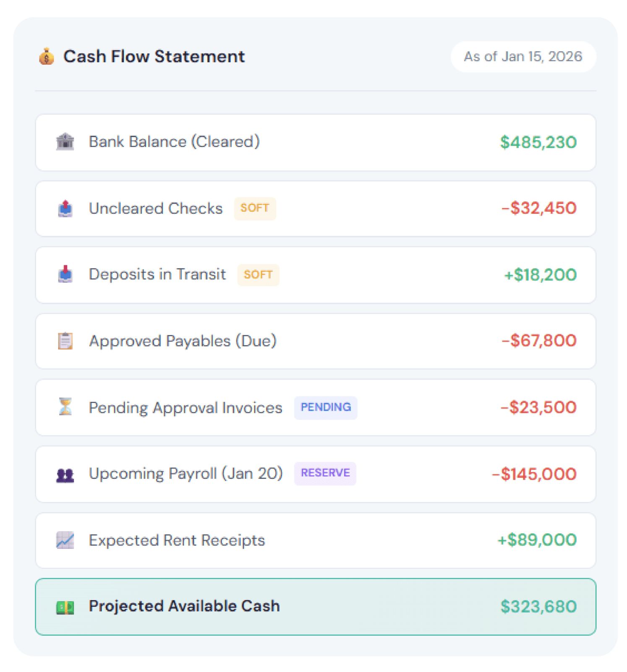The width and height of the screenshot is (627, 672).
Task: Click the $323,680 projected cash total
Action: coord(538,607)
